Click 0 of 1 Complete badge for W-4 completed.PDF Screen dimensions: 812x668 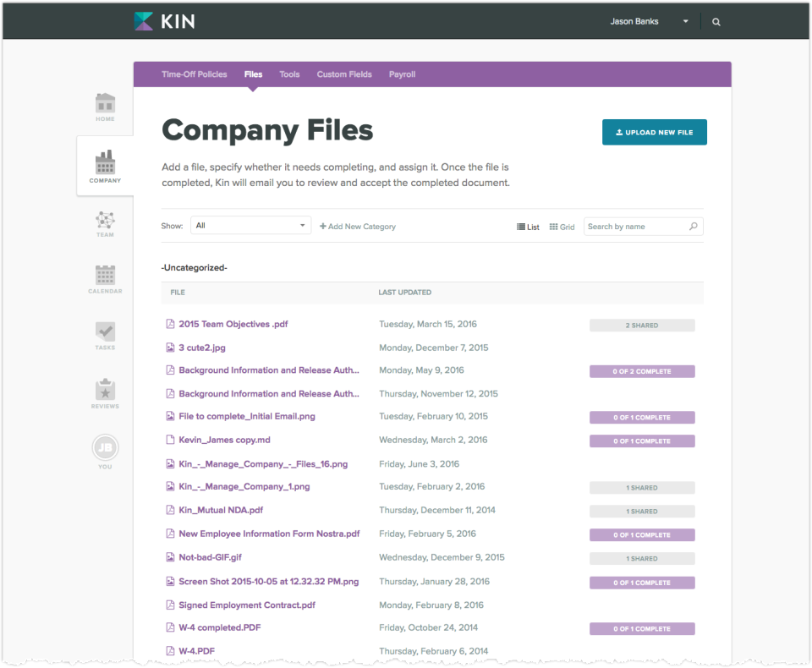tap(642, 628)
